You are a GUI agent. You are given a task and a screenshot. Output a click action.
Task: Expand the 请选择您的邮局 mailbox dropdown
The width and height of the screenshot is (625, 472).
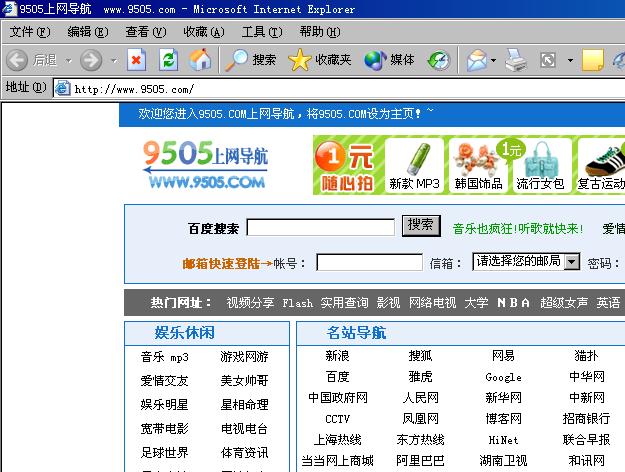[572, 262]
